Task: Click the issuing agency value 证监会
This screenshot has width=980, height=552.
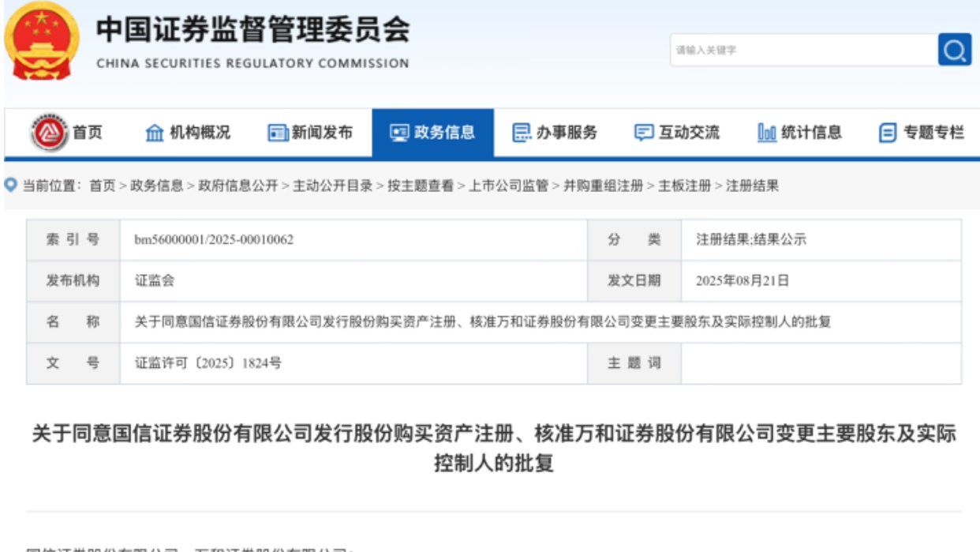Action: (x=155, y=280)
